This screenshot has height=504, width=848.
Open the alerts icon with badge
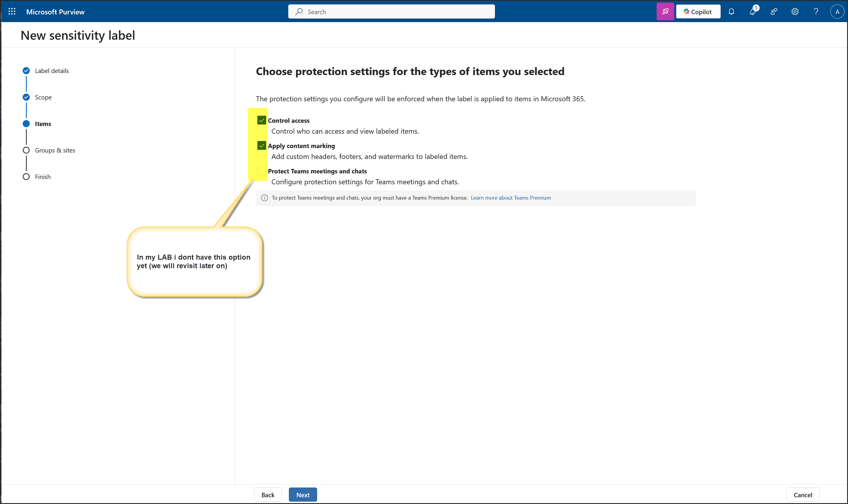[753, 11]
